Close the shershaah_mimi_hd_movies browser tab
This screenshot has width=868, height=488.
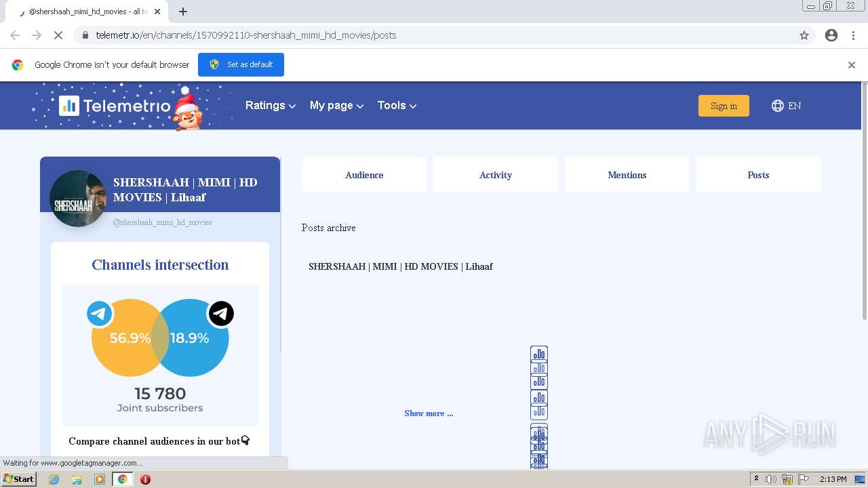pyautogui.click(x=157, y=12)
